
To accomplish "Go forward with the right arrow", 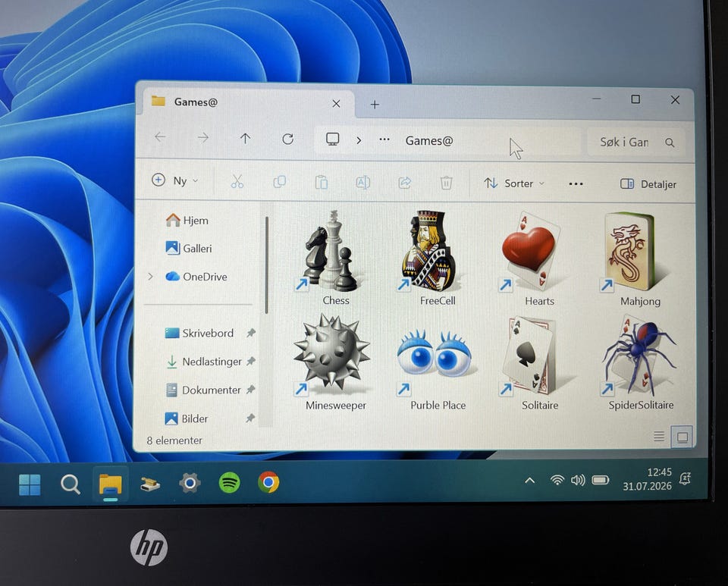I will point(203,137).
